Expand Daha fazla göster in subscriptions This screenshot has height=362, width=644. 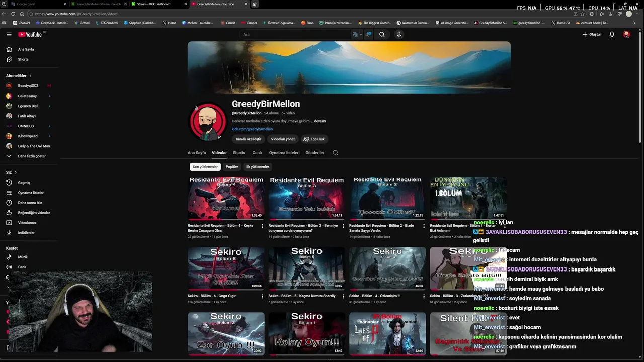pyautogui.click(x=32, y=156)
